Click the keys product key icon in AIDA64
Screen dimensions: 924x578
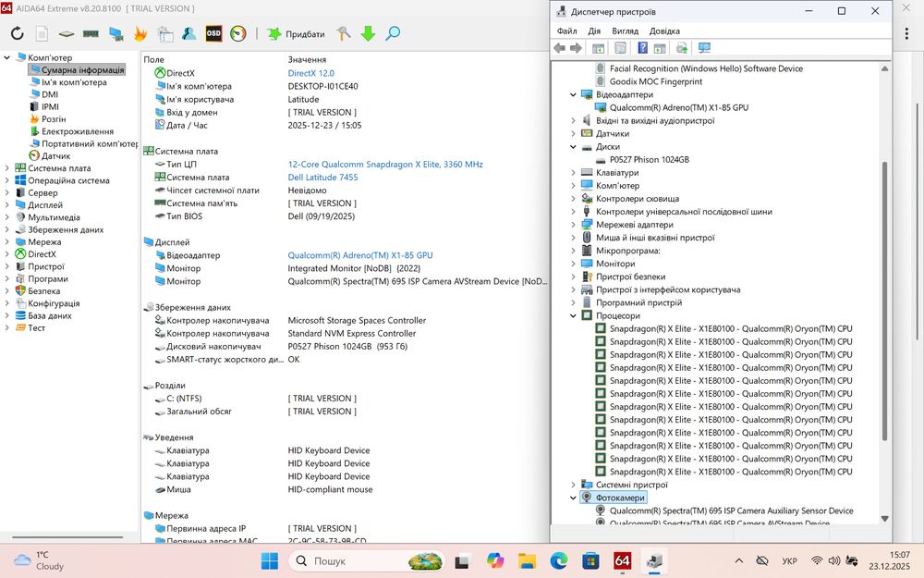(x=344, y=33)
